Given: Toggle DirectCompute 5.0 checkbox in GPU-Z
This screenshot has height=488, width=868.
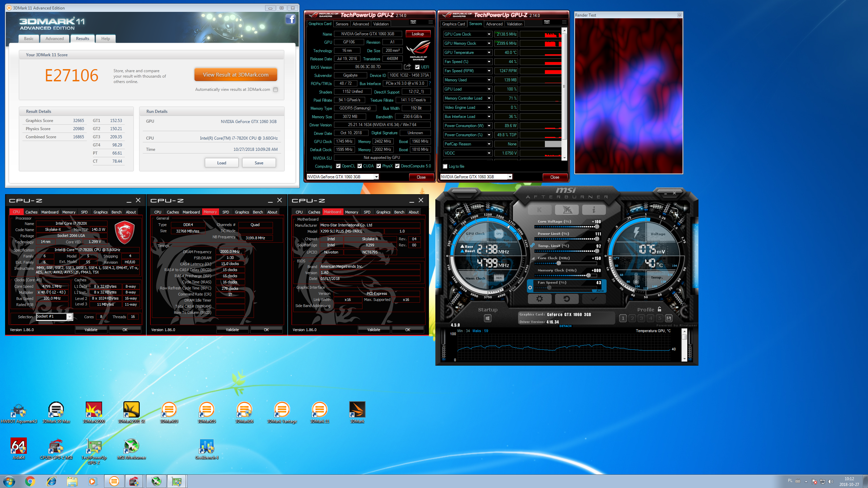Looking at the screenshot, I should pos(397,166).
